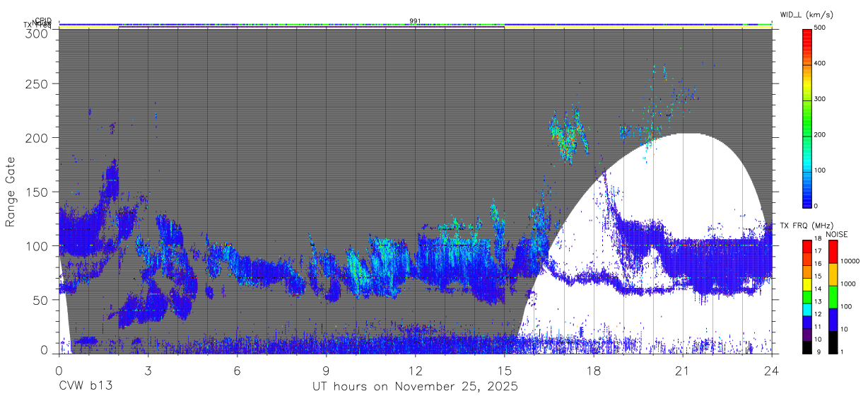Click the 'CVW b13' radar beam label
Image resolution: width=868 pixels, height=401 pixels.
tap(86, 387)
